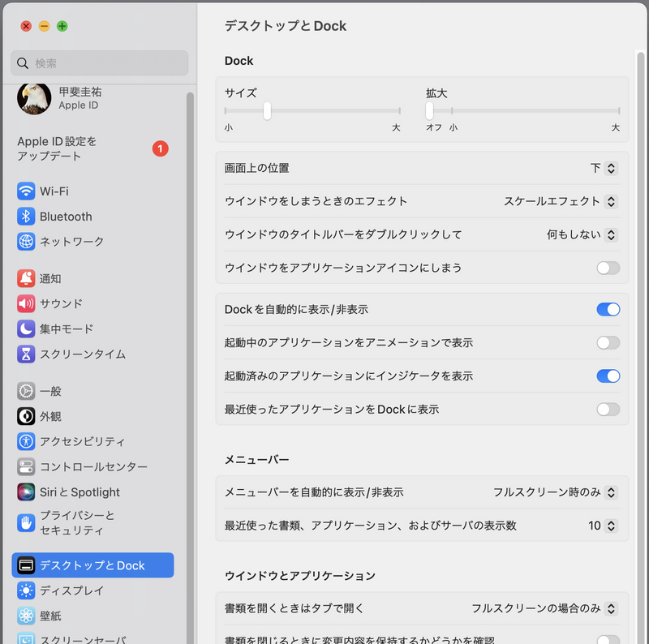Screen dimensions: 649x644
Task: Click the eagle profile picture
Action: 34,98
